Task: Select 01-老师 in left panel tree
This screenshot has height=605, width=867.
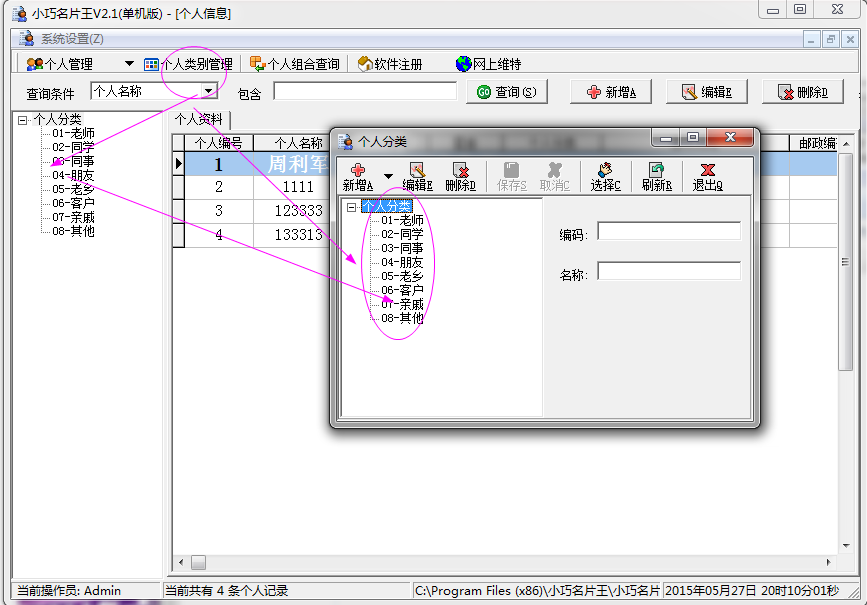Action: pos(73,133)
